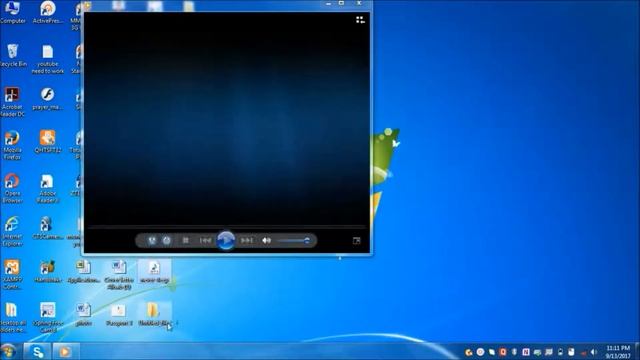Screen dimensions: 640x360
Task: Open Skype from the taskbar
Action: (x=37, y=351)
